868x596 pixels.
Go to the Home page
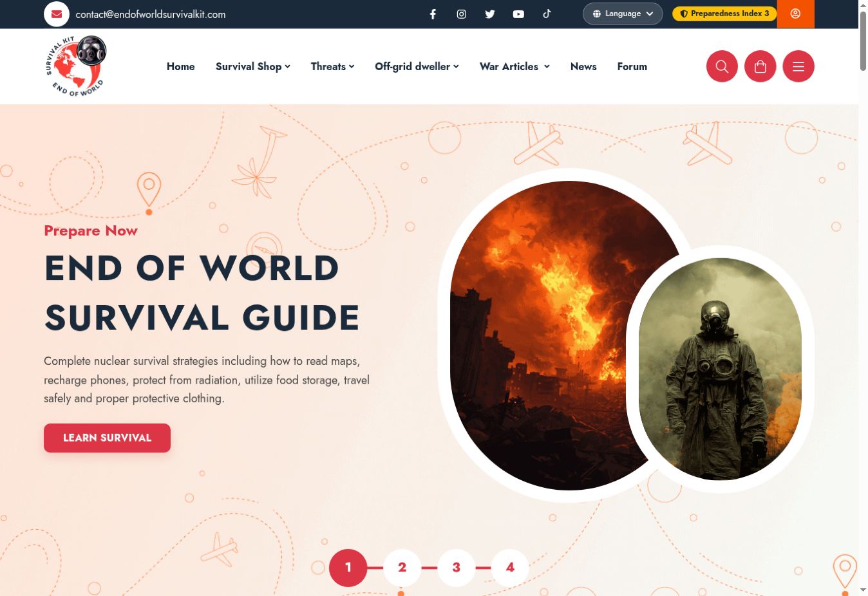coord(180,66)
